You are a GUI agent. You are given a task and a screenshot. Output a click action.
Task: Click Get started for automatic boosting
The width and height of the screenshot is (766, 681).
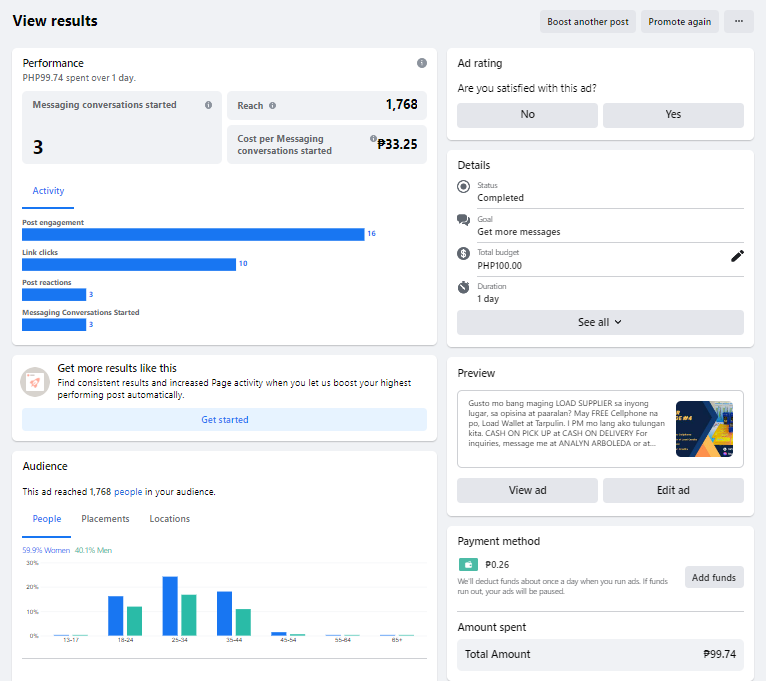[x=224, y=420]
